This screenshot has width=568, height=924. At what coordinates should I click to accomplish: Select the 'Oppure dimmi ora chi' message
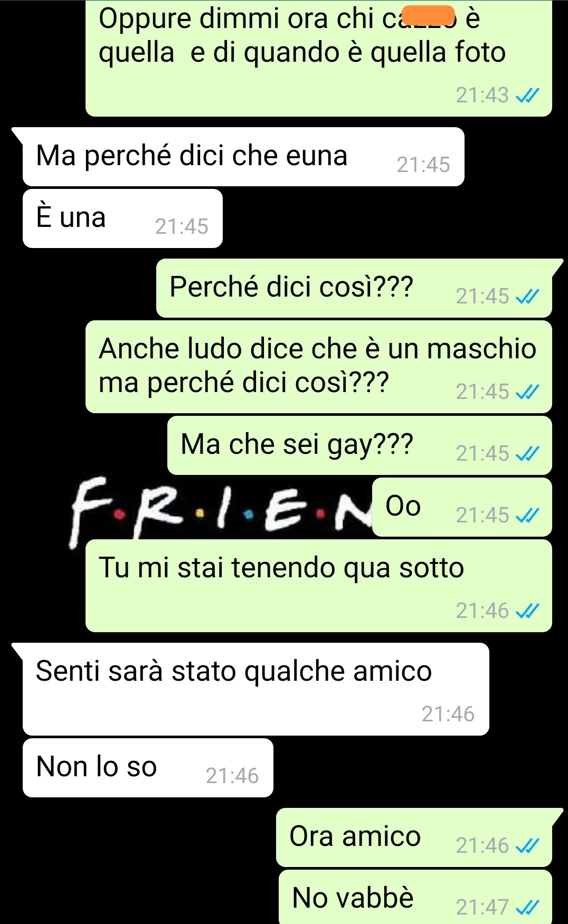click(x=319, y=58)
